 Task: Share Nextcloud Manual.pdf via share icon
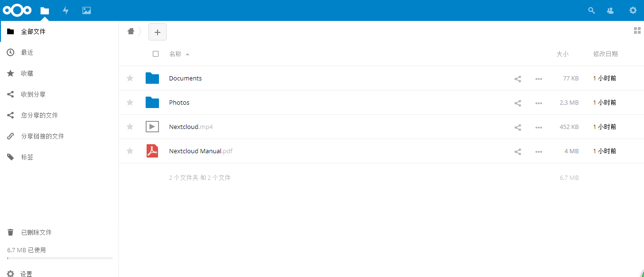coord(517,151)
